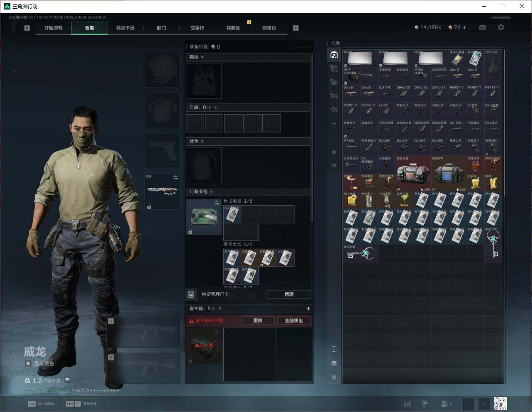Select primary weapon slot 1
Image resolution: width=532 pixels, height=412 pixels.
point(144,332)
